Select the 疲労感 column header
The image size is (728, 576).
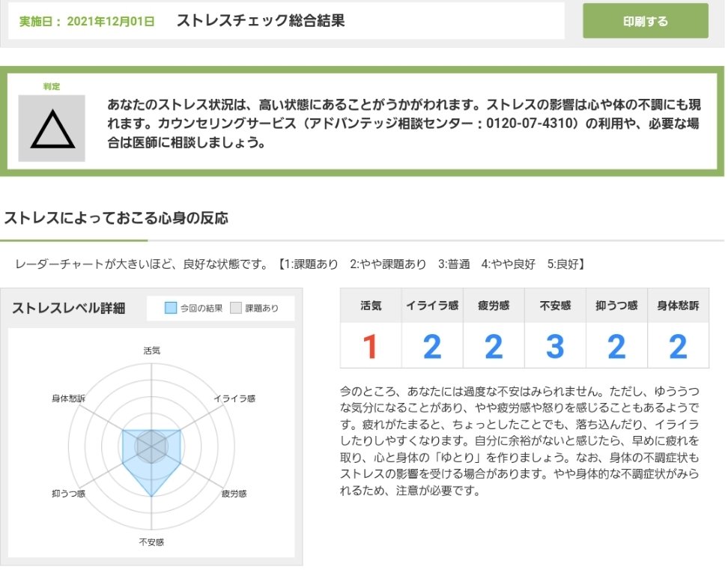494,306
